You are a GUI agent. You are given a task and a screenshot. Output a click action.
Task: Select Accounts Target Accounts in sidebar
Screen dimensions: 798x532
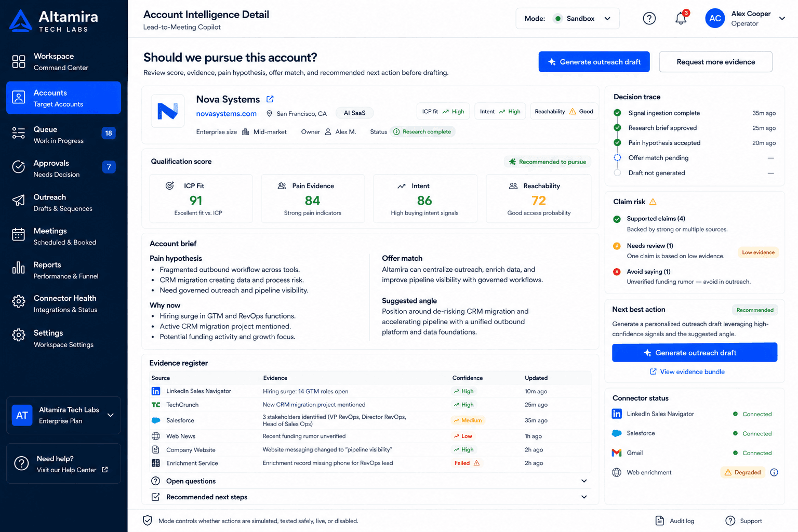click(63, 98)
